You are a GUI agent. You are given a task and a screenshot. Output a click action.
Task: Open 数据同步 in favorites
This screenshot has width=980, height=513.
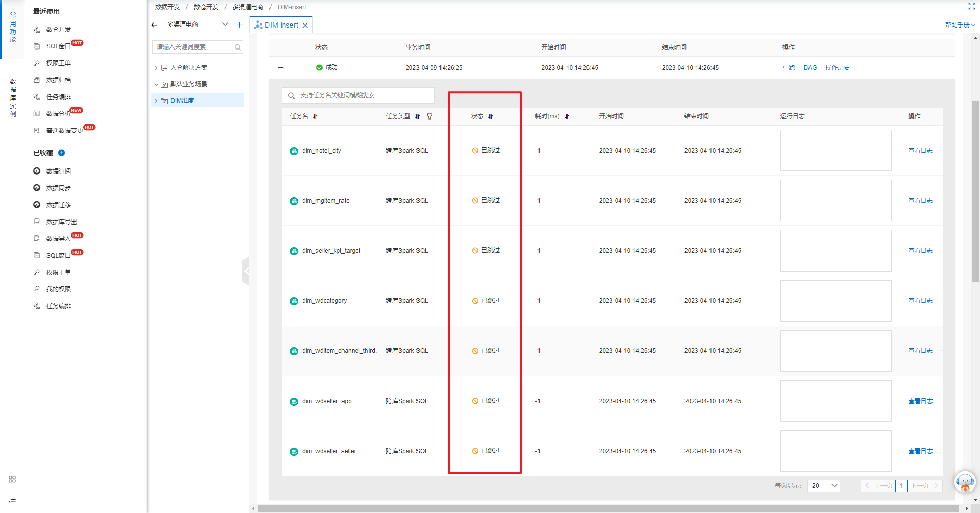pos(58,188)
